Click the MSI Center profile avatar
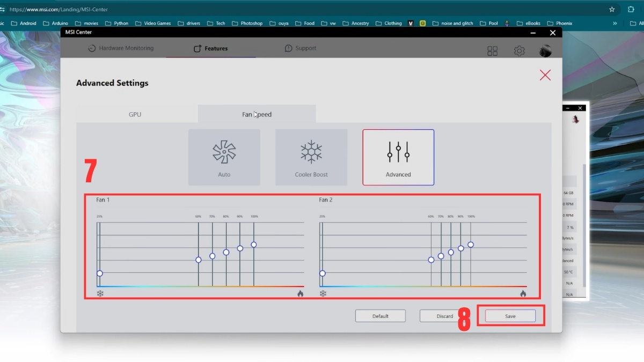Screen dimensions: 644x362 (545, 51)
